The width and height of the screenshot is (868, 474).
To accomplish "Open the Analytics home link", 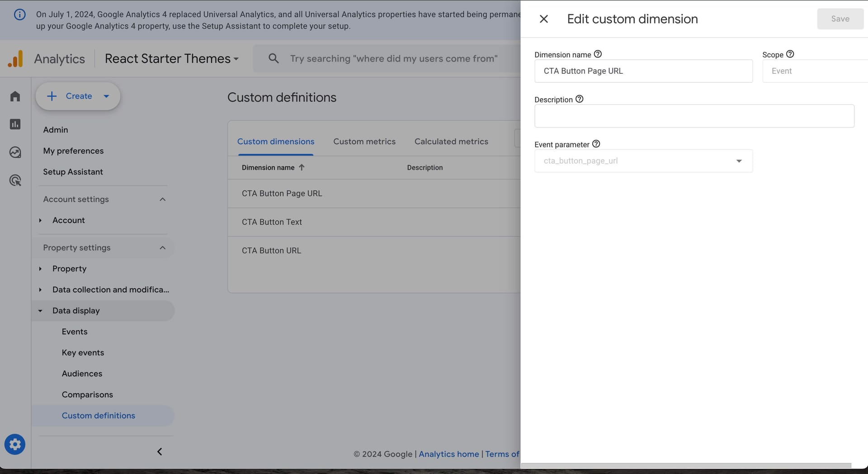I will (x=448, y=454).
